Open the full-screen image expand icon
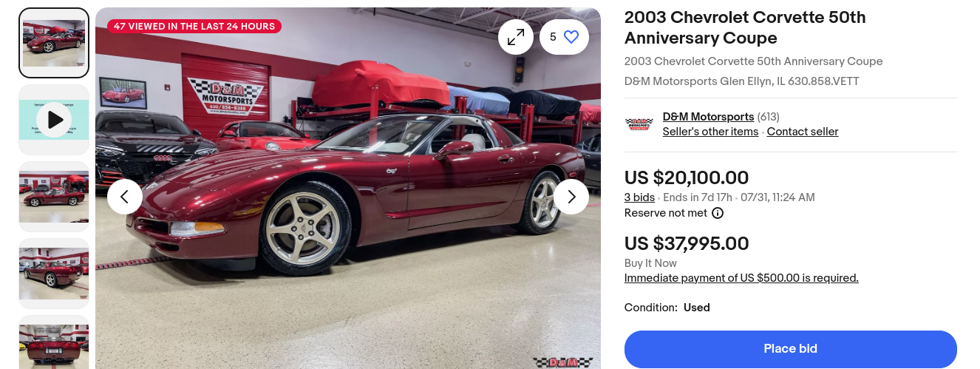The width and height of the screenshot is (980, 369). (516, 36)
